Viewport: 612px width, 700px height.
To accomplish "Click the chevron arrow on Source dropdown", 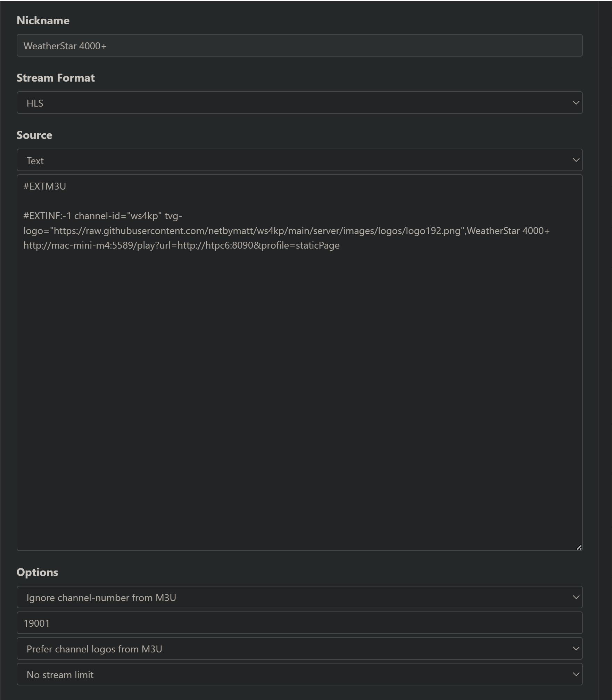I will (x=576, y=160).
